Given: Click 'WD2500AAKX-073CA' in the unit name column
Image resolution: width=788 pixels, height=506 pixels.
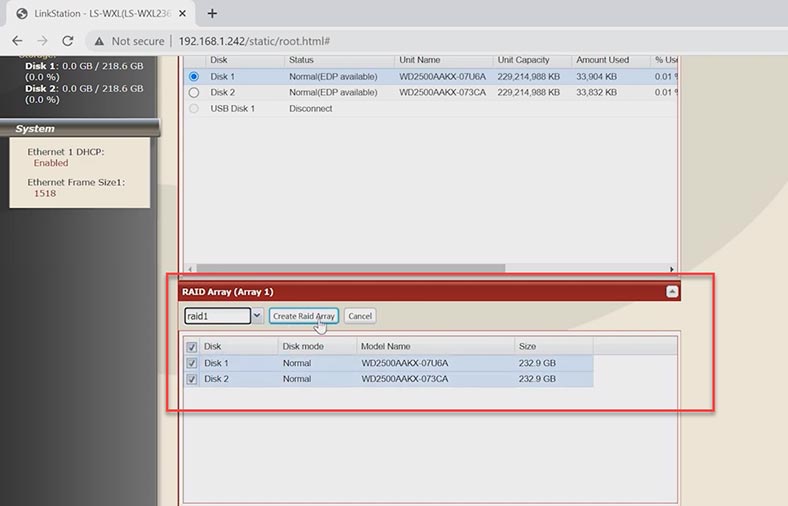Looking at the screenshot, I should 443,92.
